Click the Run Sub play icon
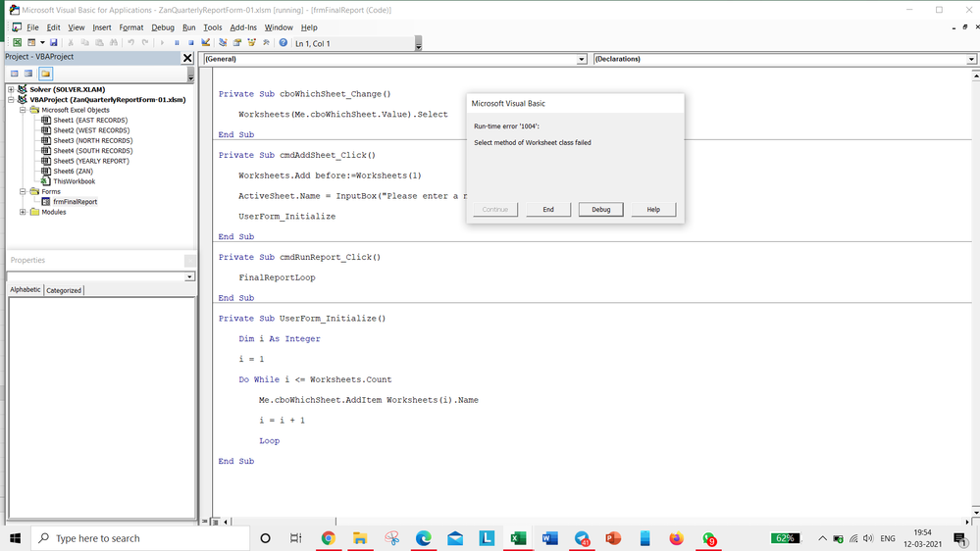980x551 pixels. 162,42
